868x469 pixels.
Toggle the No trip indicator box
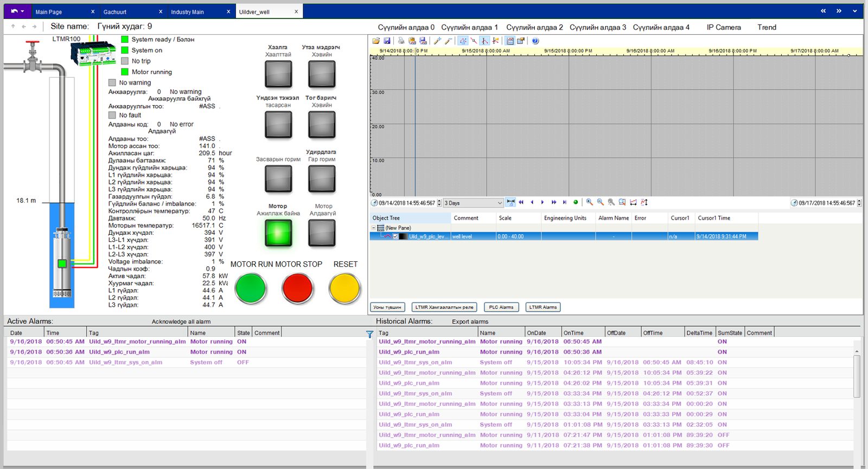pyautogui.click(x=125, y=61)
